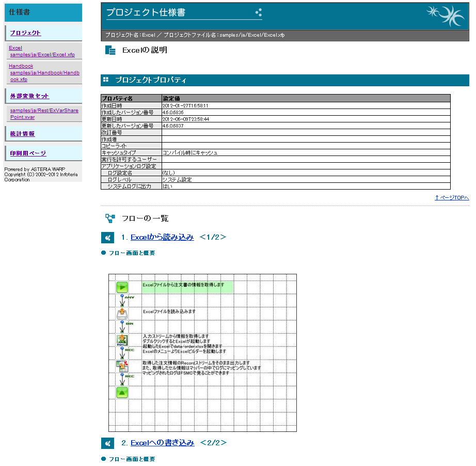Click the first 'フロー画面と概要' subheading
This screenshot has width=476, height=466.
coord(132,253)
